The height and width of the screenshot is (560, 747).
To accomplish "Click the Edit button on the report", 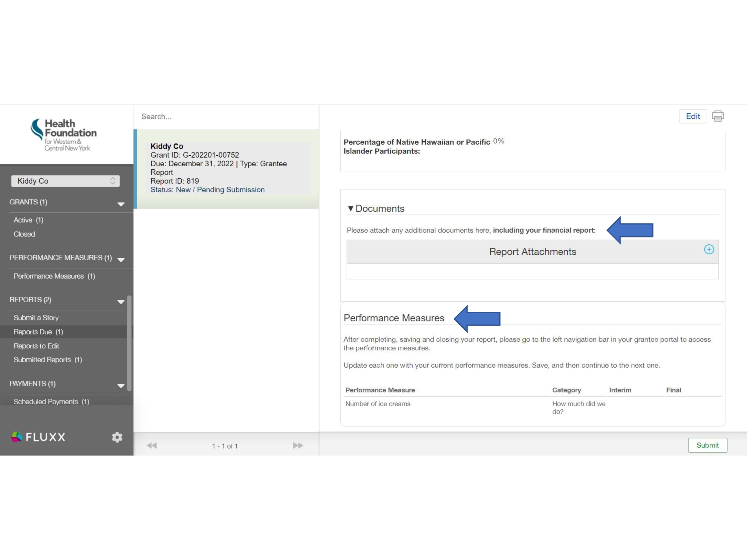I will point(693,116).
